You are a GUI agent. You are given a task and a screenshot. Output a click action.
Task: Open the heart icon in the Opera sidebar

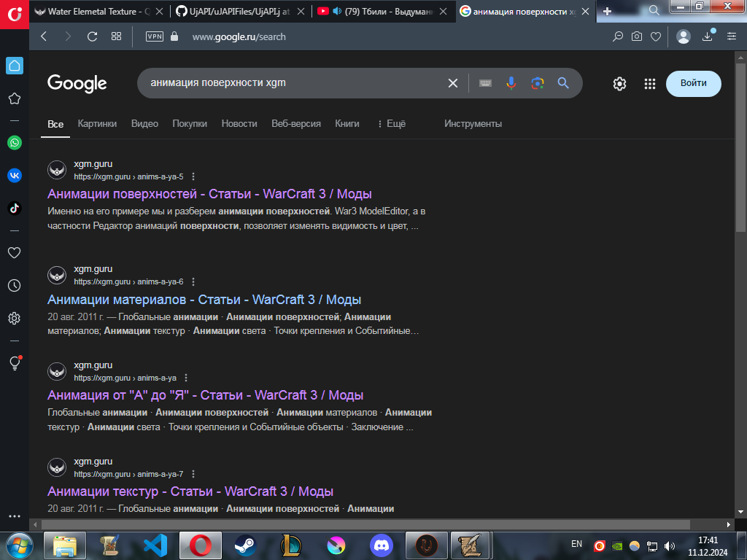point(15,252)
